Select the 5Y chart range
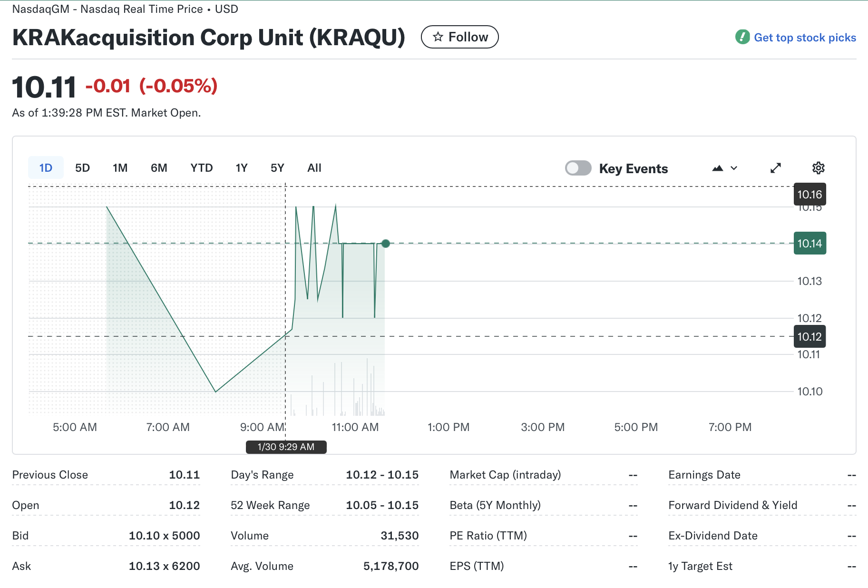The image size is (868, 588). (277, 167)
